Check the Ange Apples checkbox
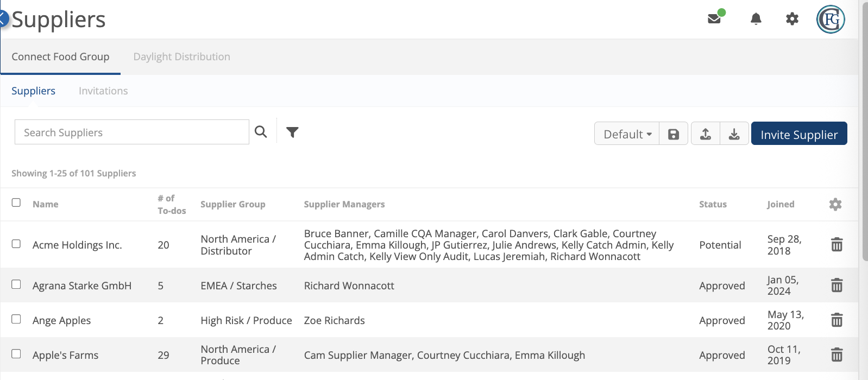The width and height of the screenshot is (868, 380). [16, 319]
